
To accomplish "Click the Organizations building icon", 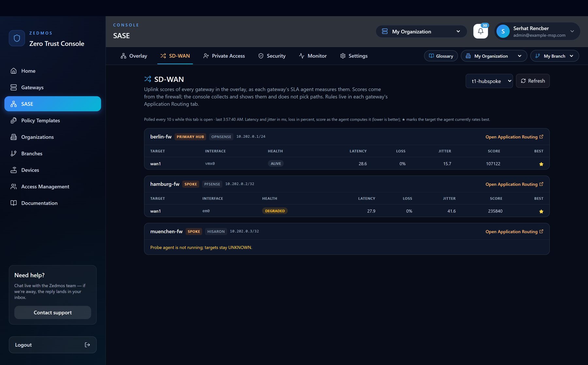I will click(x=13, y=137).
